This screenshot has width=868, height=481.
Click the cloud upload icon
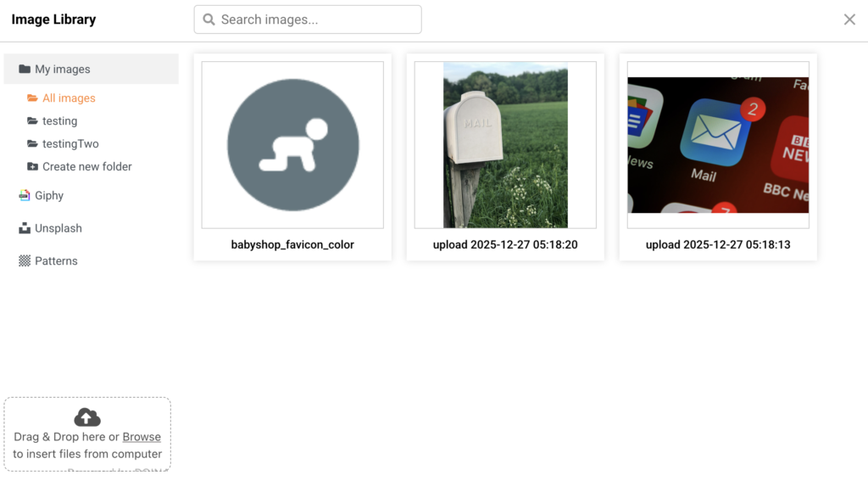pos(87,417)
